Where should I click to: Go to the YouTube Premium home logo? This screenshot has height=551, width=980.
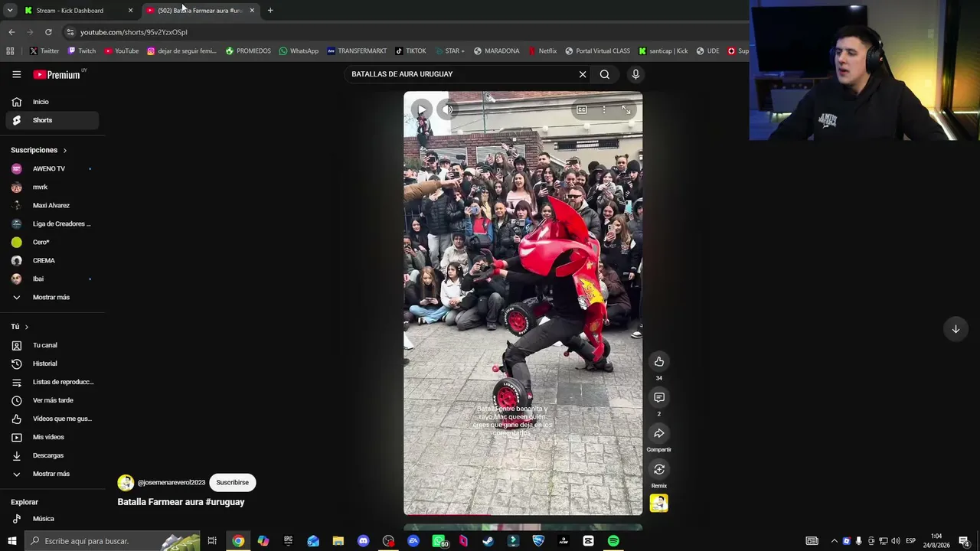[x=57, y=74]
